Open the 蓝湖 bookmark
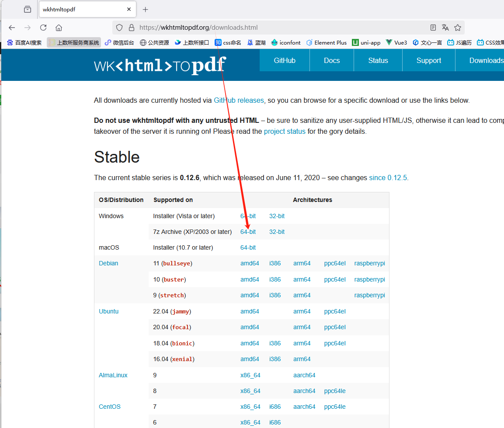504x428 pixels. (x=256, y=42)
